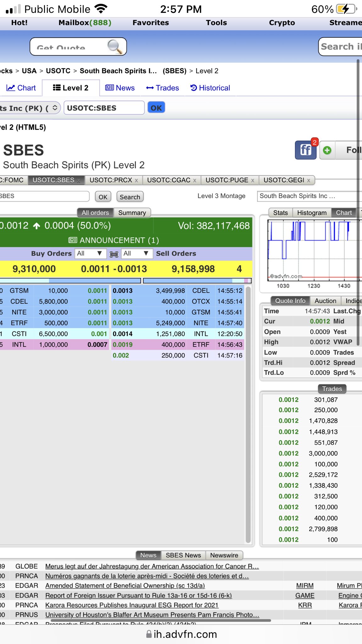The width and height of the screenshot is (362, 644).
Task: Open the company name selector dropdown
Action: tap(30, 108)
